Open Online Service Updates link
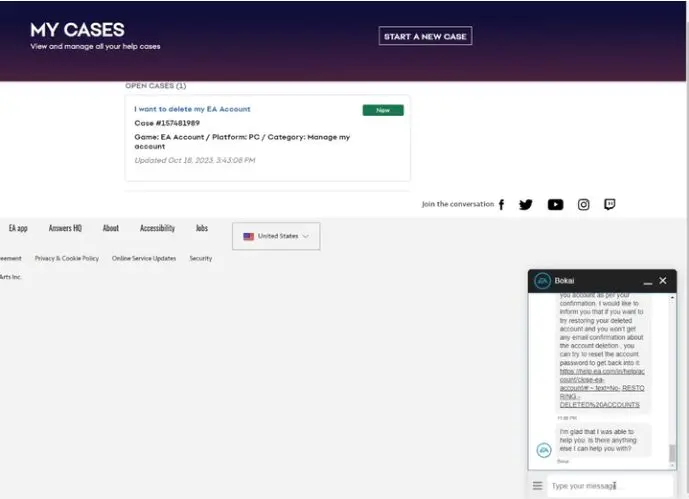This screenshot has height=499, width=689. pyautogui.click(x=144, y=258)
